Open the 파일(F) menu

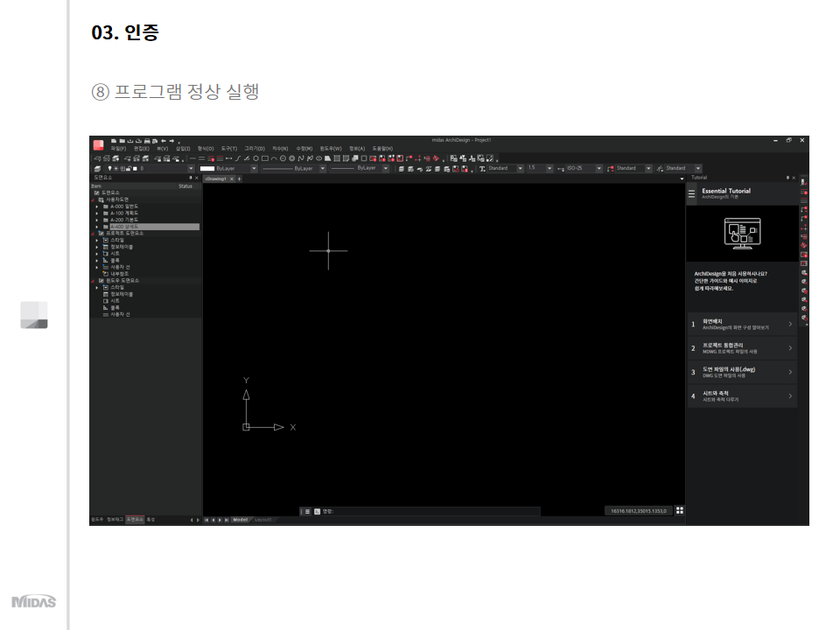click(118, 149)
